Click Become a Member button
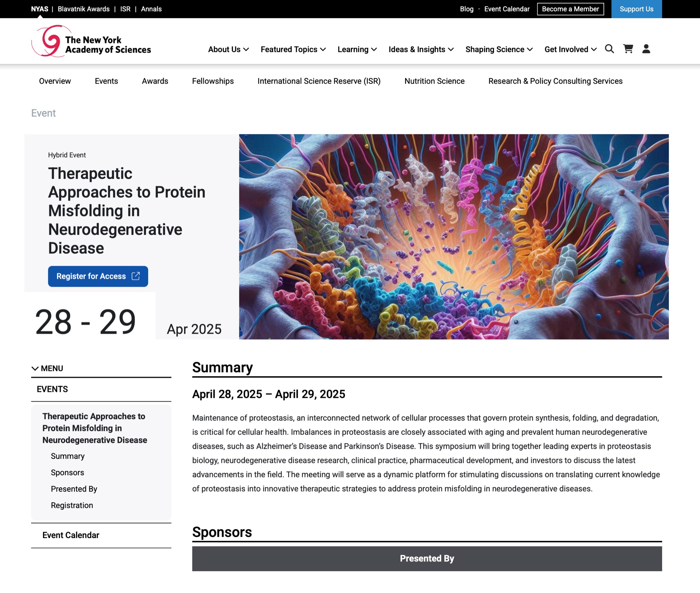Viewport: 700px width, 593px height. pos(570,9)
